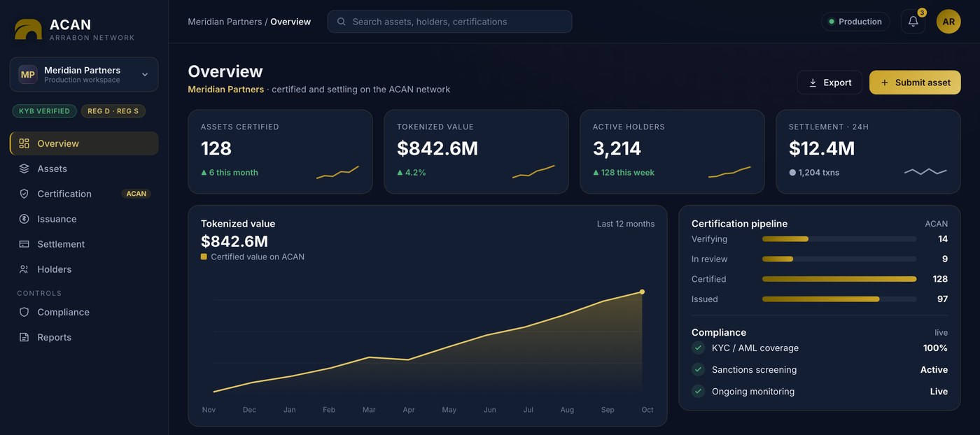This screenshot has height=435, width=980.
Task: Open Issuance in sidebar
Action: pos(84,219)
